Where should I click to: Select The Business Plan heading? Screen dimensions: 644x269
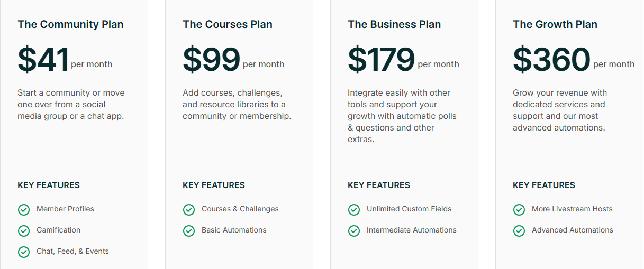click(394, 24)
